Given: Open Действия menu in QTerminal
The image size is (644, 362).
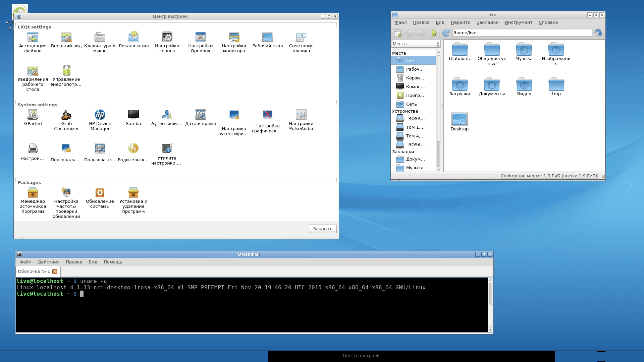Looking at the screenshot, I should pos(49,262).
